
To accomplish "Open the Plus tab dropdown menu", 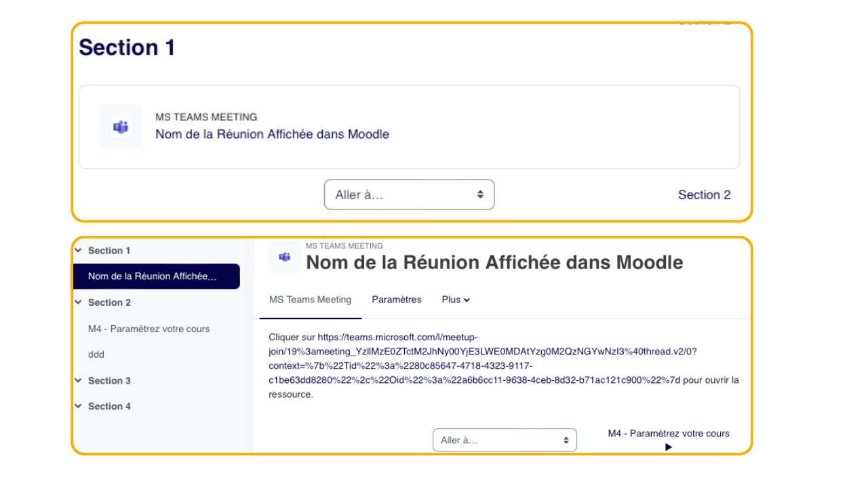I will click(456, 300).
